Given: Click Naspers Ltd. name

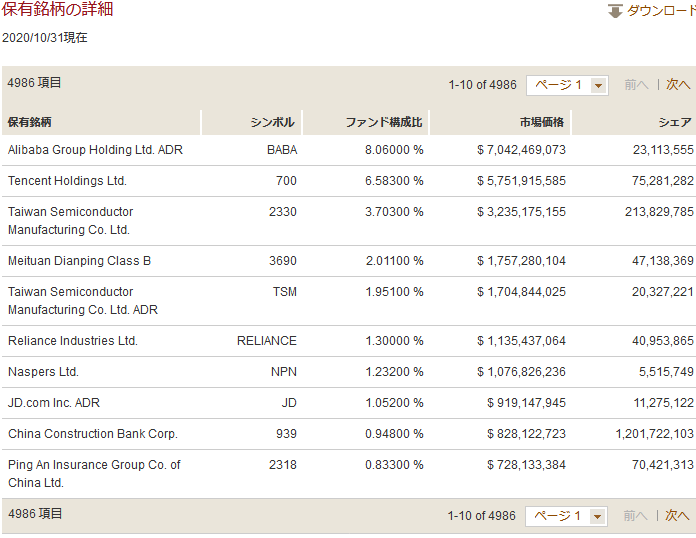Looking at the screenshot, I should point(44,372).
